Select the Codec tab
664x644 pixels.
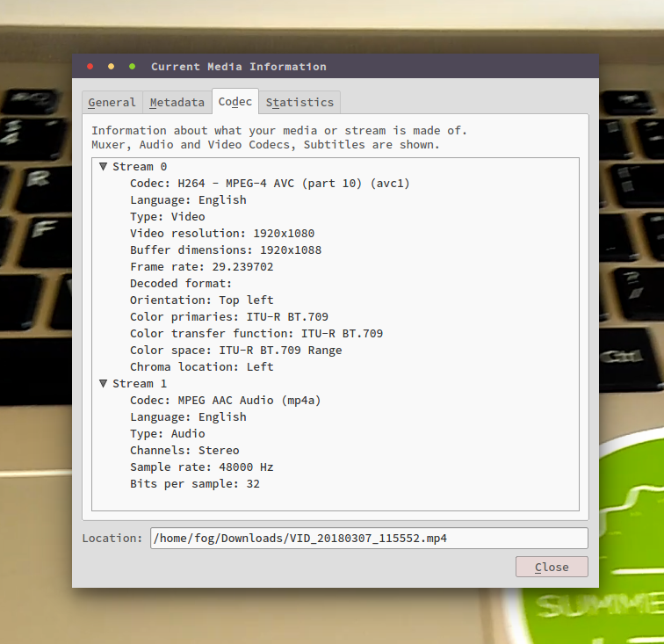(235, 102)
